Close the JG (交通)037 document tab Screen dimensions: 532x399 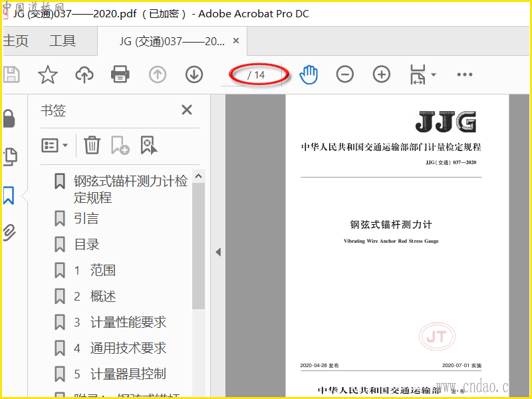point(236,41)
